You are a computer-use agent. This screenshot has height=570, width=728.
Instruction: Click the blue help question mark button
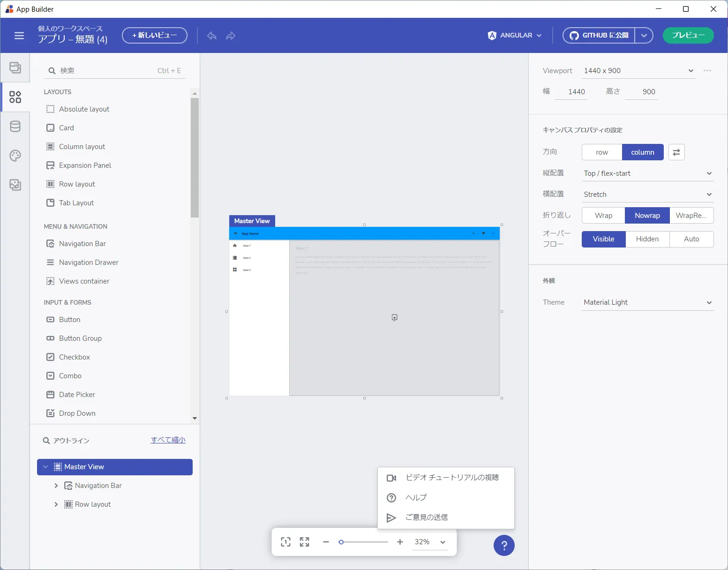pos(504,545)
